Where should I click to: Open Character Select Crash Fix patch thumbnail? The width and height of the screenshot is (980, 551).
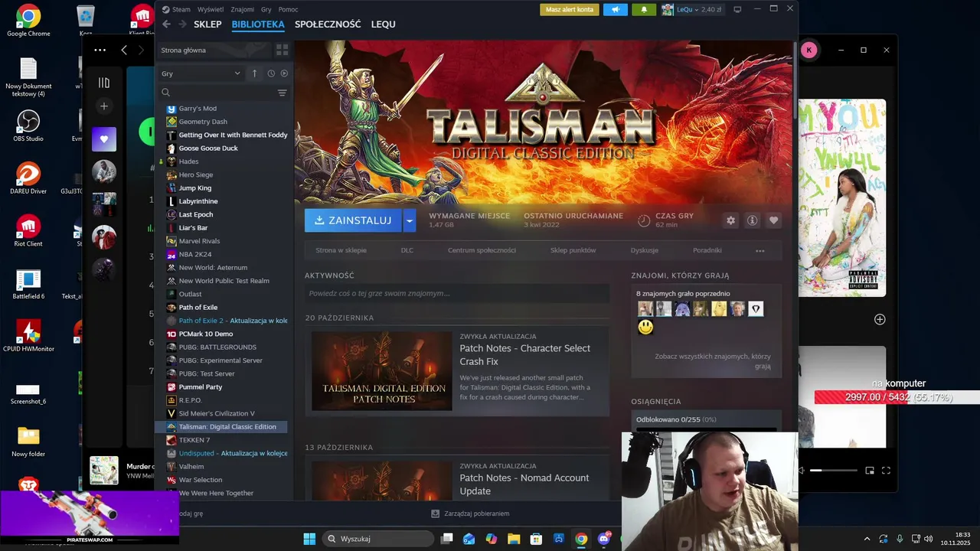pos(382,370)
